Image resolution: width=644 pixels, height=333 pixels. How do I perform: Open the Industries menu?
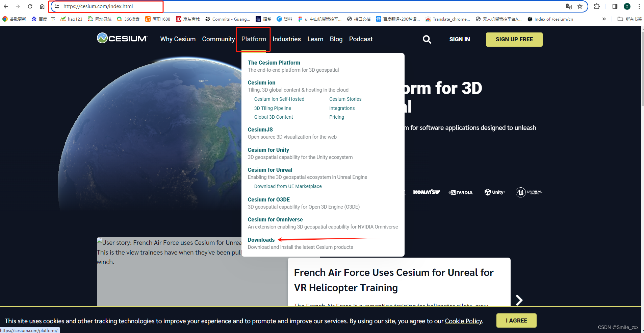click(x=287, y=39)
